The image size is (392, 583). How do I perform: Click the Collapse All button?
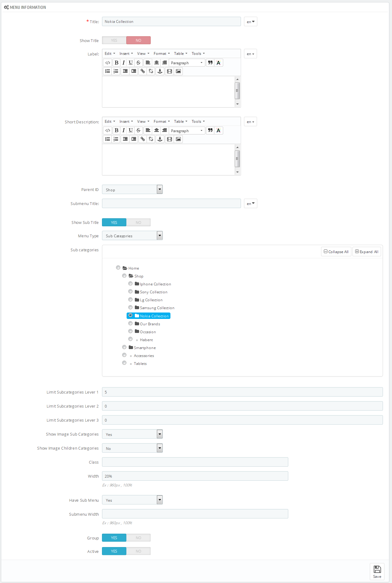336,252
